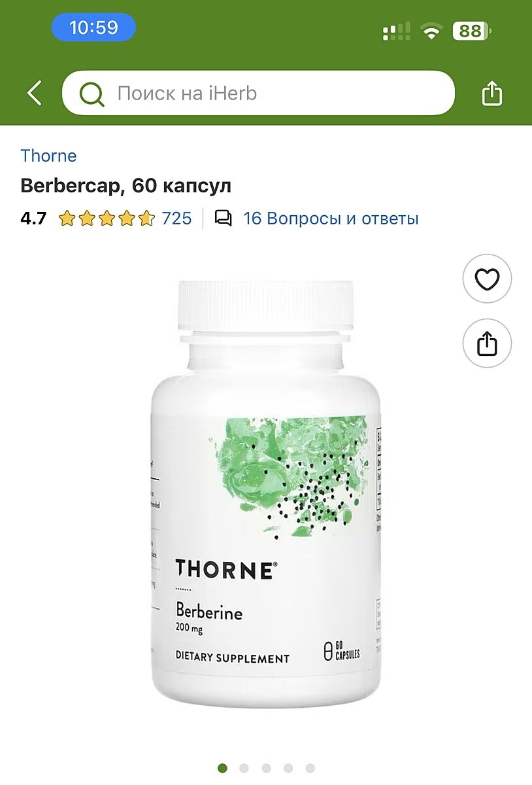Click the five-star rating display
The width and height of the screenshot is (532, 785).
[x=107, y=218]
